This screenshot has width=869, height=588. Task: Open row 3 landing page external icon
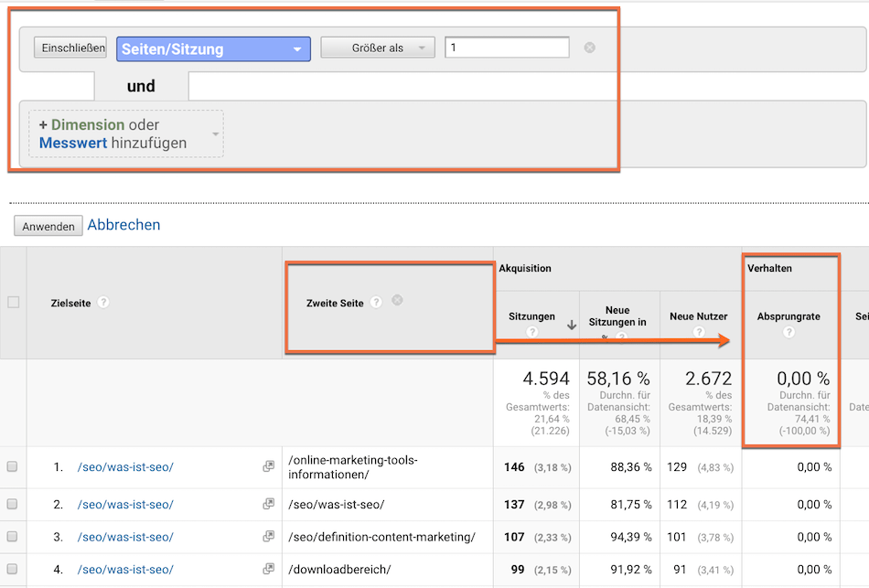click(268, 537)
